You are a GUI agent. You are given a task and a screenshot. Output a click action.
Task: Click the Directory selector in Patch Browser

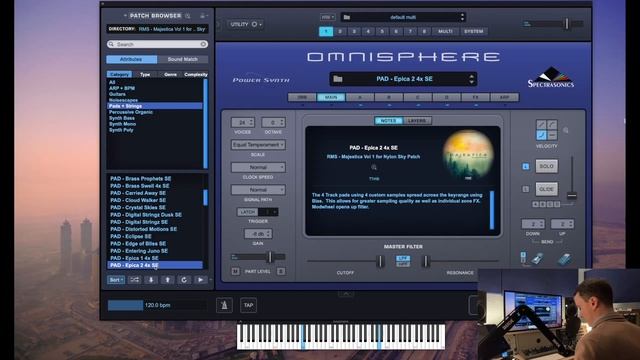(x=157, y=29)
